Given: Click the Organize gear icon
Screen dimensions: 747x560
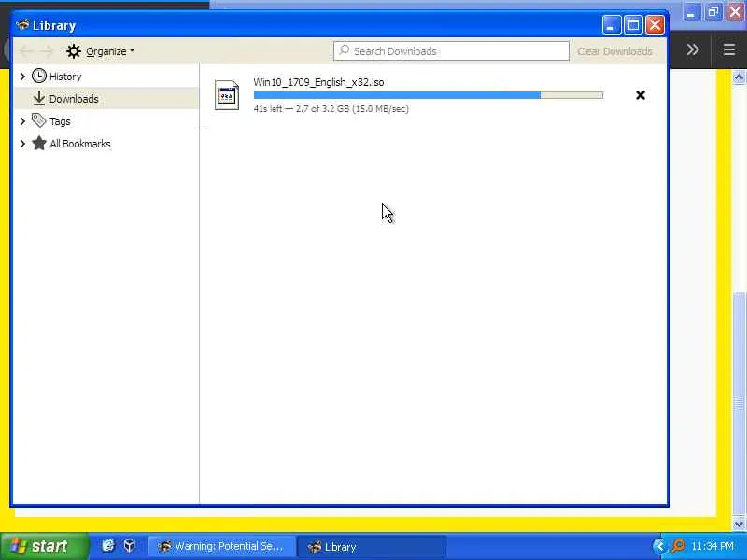Looking at the screenshot, I should 74,51.
